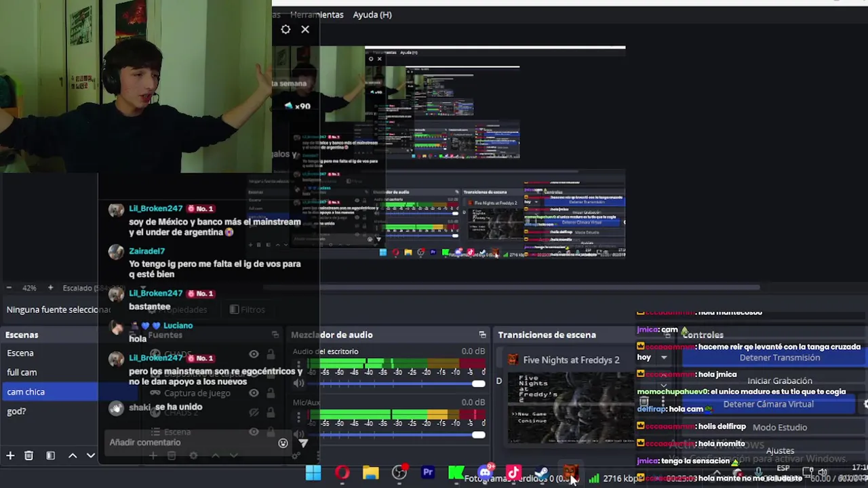Open the TikTok taskbar icon
This screenshot has height=488, width=868.
(x=513, y=472)
